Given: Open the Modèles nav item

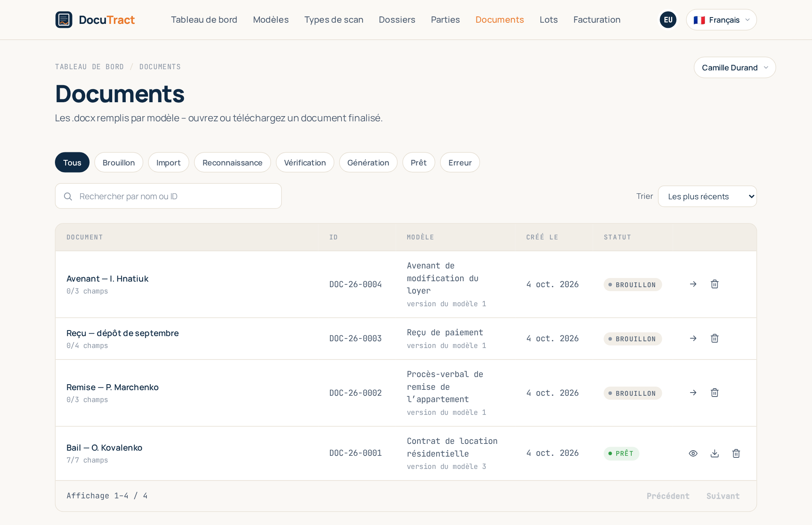Looking at the screenshot, I should pyautogui.click(x=271, y=19).
